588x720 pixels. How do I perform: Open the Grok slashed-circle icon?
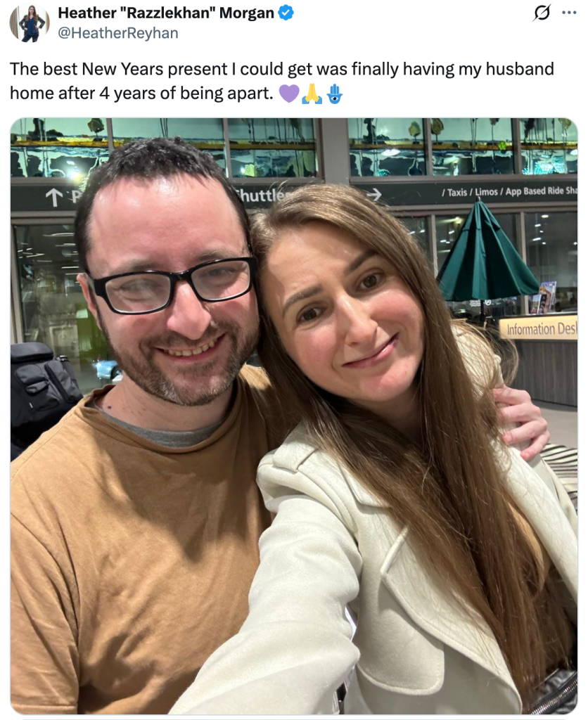click(542, 13)
